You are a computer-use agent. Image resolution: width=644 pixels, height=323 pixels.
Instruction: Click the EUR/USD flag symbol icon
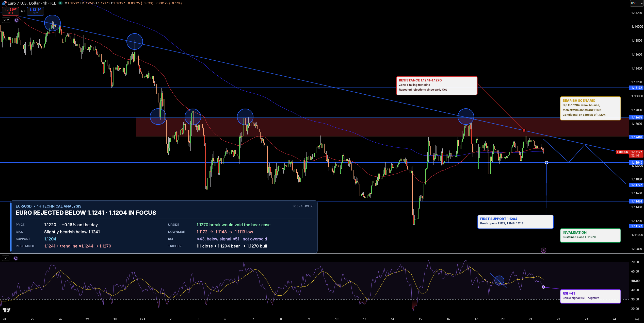click(x=4, y=3)
